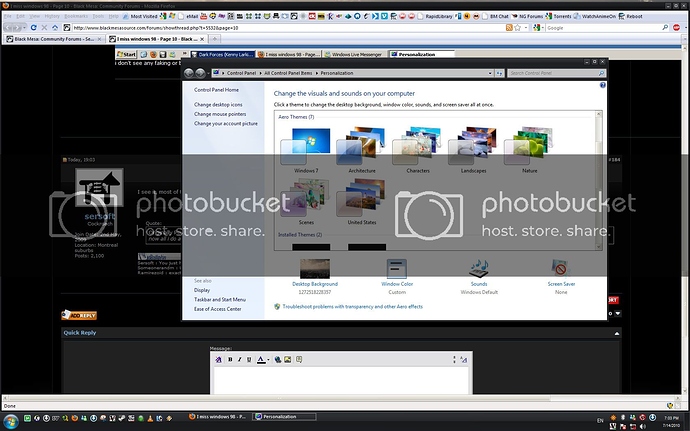Expand breadcrumb arrow after Control Panel
Image resolution: width=690 pixels, height=431 pixels.
[x=260, y=73]
